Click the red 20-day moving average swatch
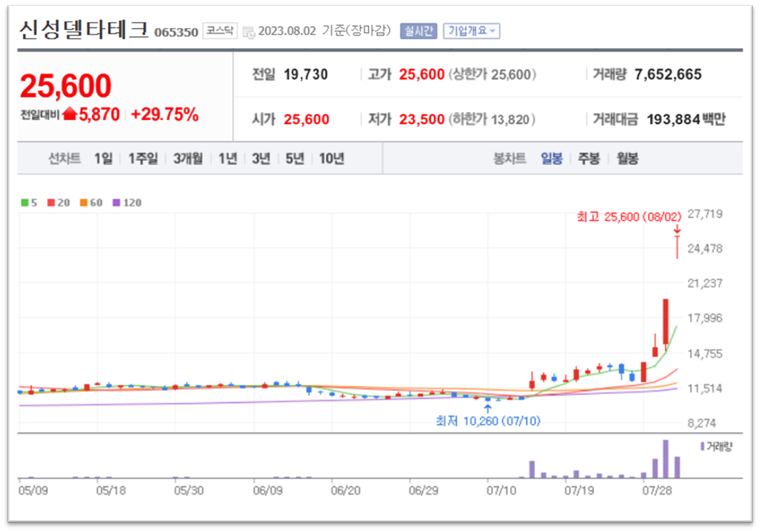Image resolution: width=760 pixels, height=532 pixels. click(x=51, y=203)
